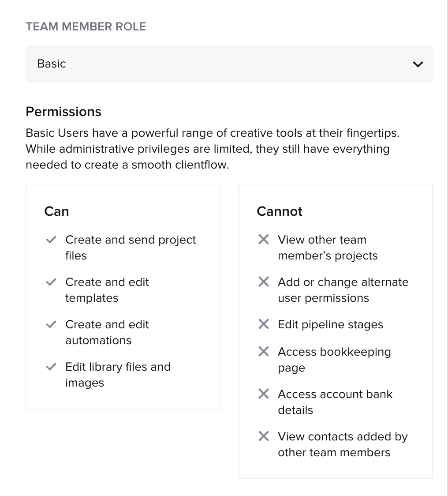The width and height of the screenshot is (448, 496).
Task: Click the Edit pipeline stages text
Action: (330, 325)
